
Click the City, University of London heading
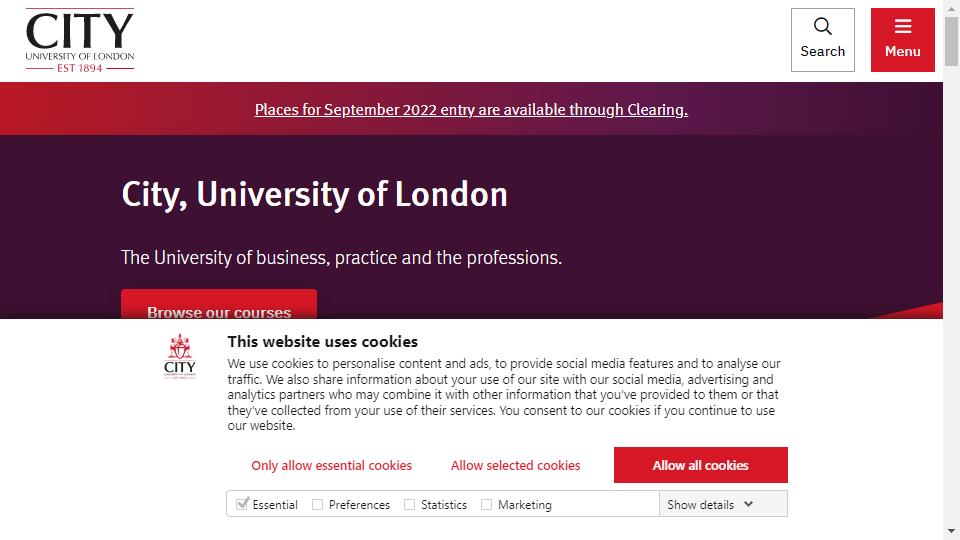click(x=314, y=194)
